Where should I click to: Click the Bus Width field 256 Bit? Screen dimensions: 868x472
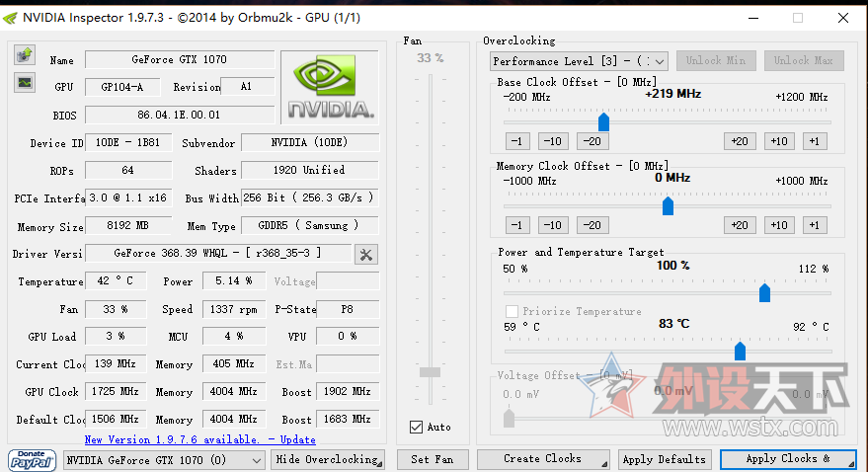[x=310, y=198]
